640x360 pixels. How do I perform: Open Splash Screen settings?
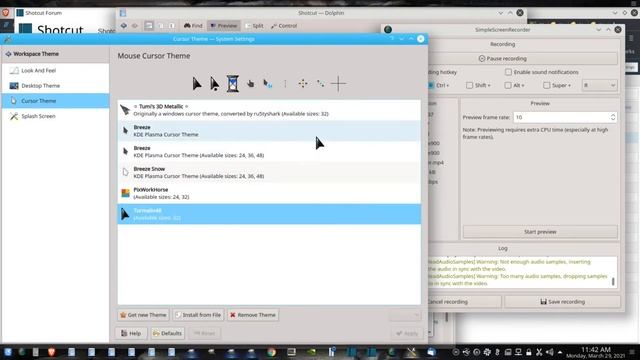56,116
